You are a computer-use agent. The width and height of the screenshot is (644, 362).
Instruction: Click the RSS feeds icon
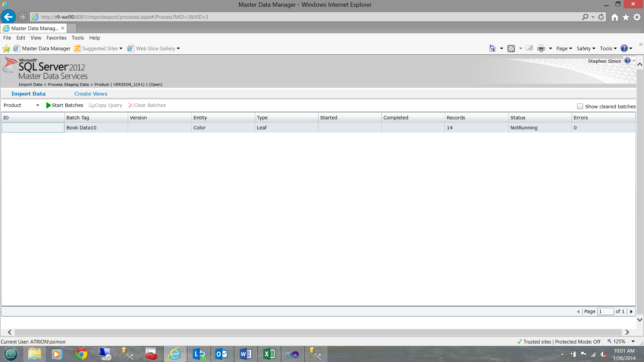(511, 49)
